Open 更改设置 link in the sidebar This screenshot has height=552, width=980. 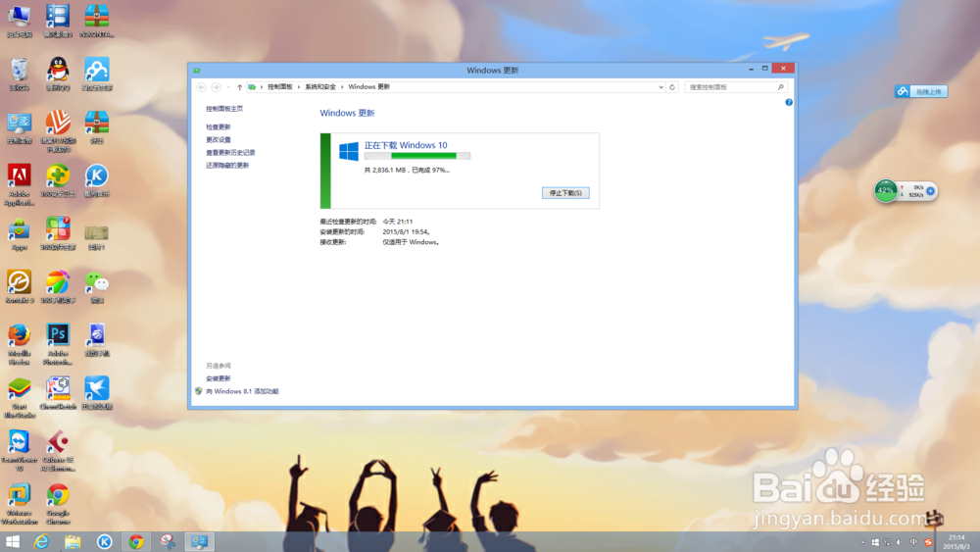pos(219,140)
